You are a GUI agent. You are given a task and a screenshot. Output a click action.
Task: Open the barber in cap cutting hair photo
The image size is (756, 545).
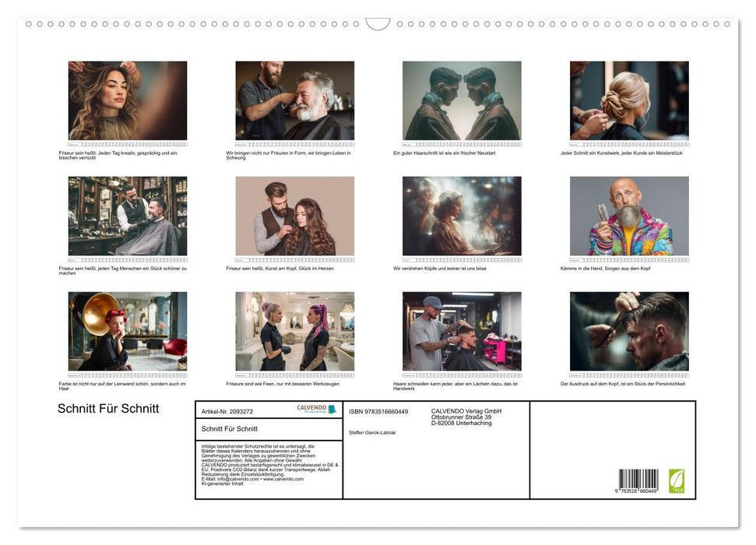[x=462, y=331]
